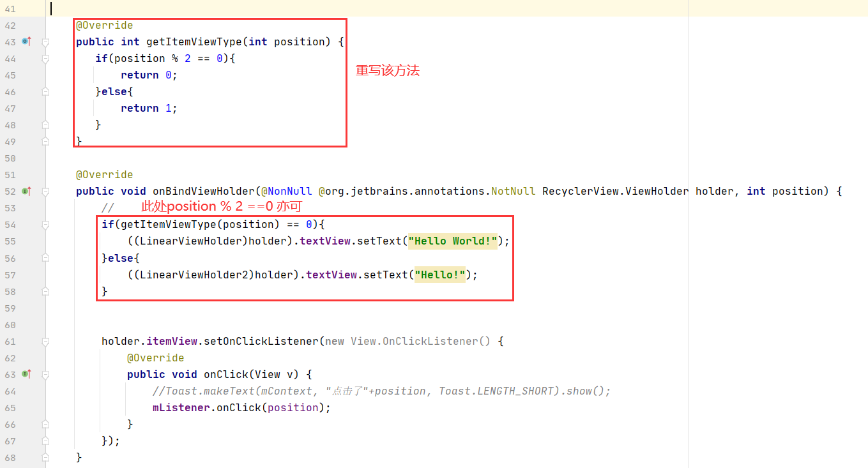Click getItemViewType(position) call on line 54
Image resolution: width=868 pixels, height=468 pixels.
click(201, 225)
